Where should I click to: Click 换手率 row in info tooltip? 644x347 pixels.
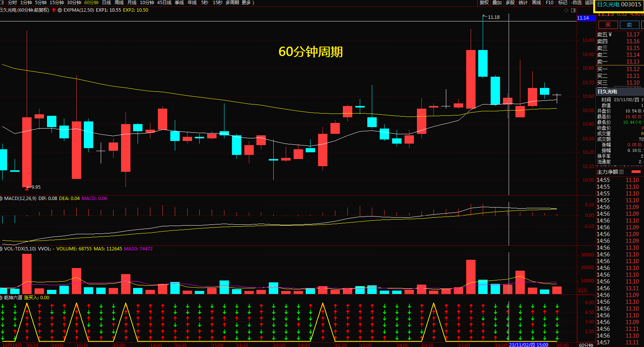[x=620, y=156]
